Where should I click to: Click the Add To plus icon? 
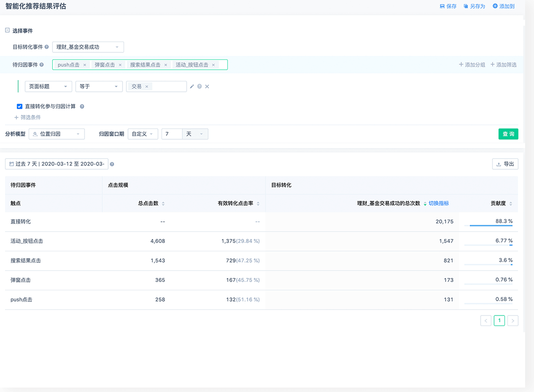coord(495,6)
